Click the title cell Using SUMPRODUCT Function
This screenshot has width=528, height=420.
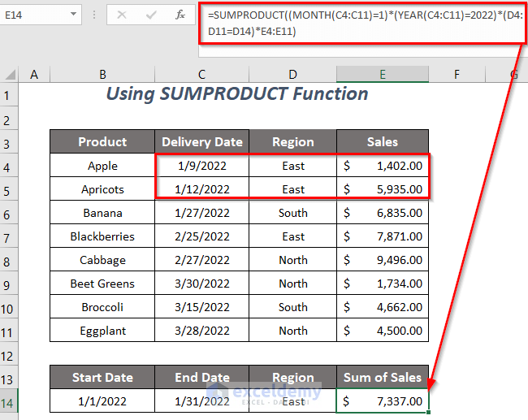pos(237,94)
